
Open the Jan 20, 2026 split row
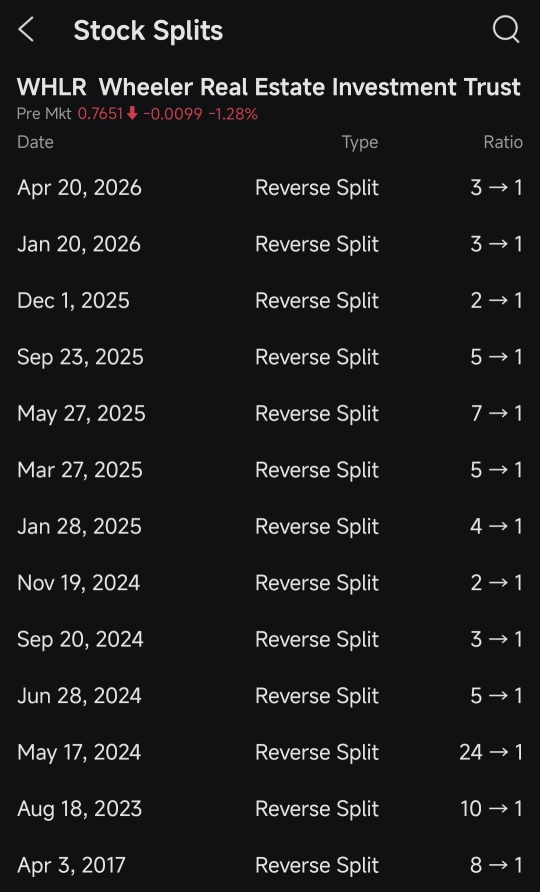point(270,244)
